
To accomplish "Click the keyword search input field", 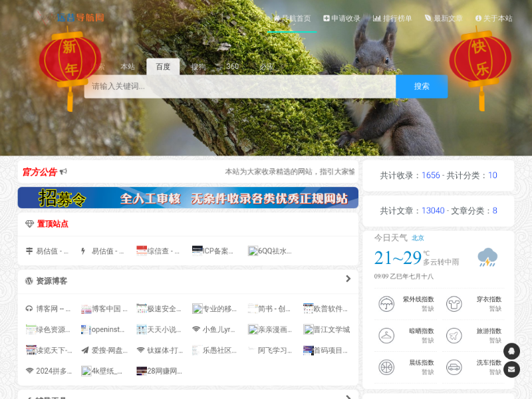I will pyautogui.click(x=239, y=86).
